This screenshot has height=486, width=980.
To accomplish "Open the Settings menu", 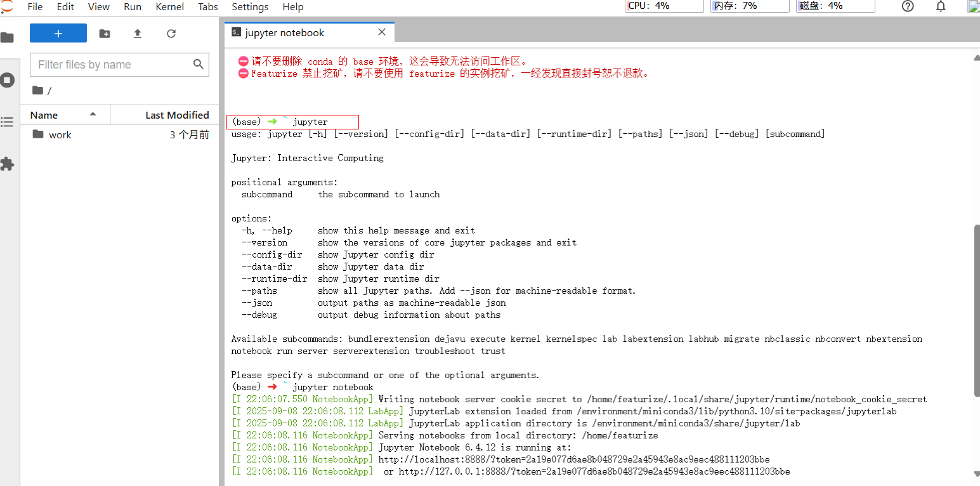I will click(250, 7).
